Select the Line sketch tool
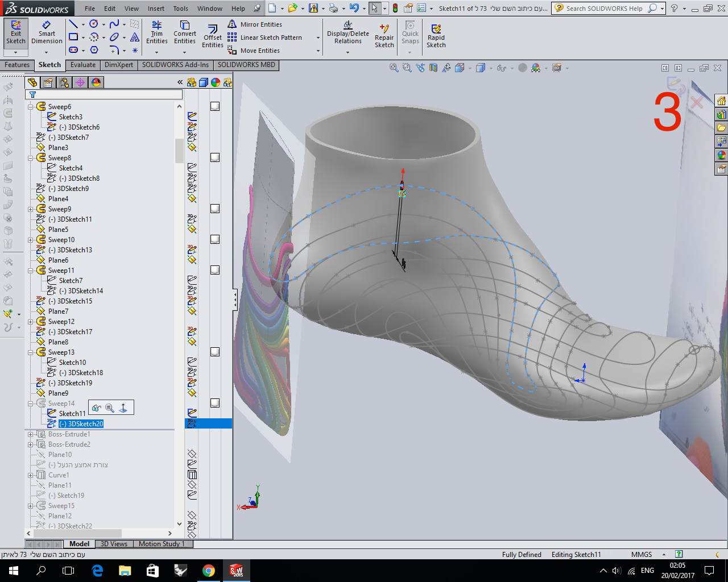Screen dimensions: 728x582 coord(74,24)
